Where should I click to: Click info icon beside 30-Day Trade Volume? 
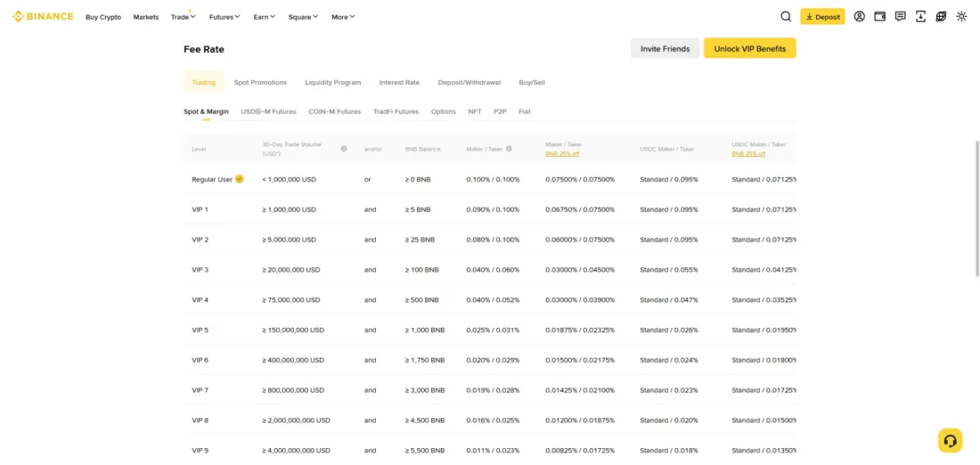[344, 149]
